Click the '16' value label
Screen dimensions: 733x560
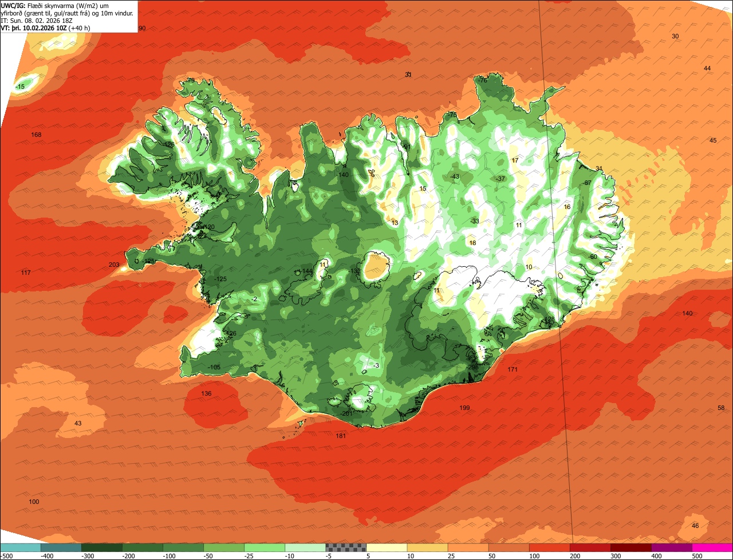[x=568, y=207]
